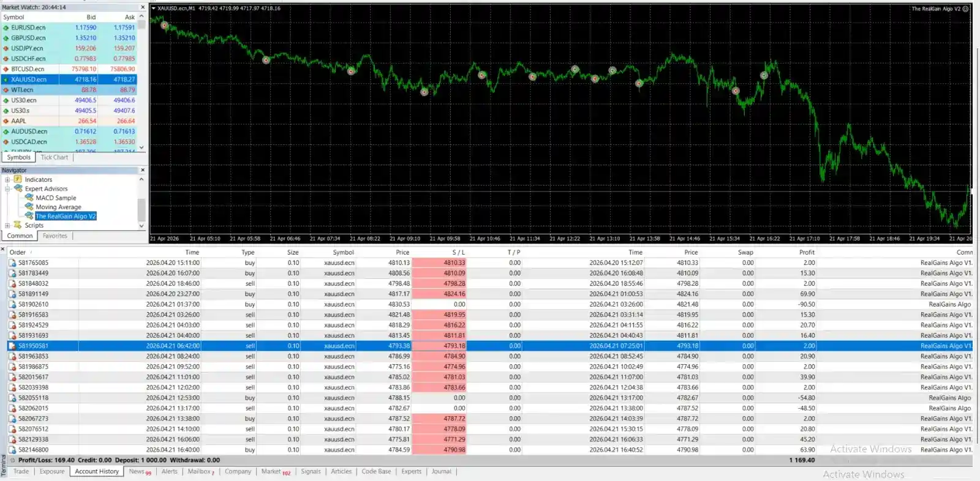The width and height of the screenshot is (980, 481).
Task: Open the Journal tab in Terminal
Action: pyautogui.click(x=441, y=471)
